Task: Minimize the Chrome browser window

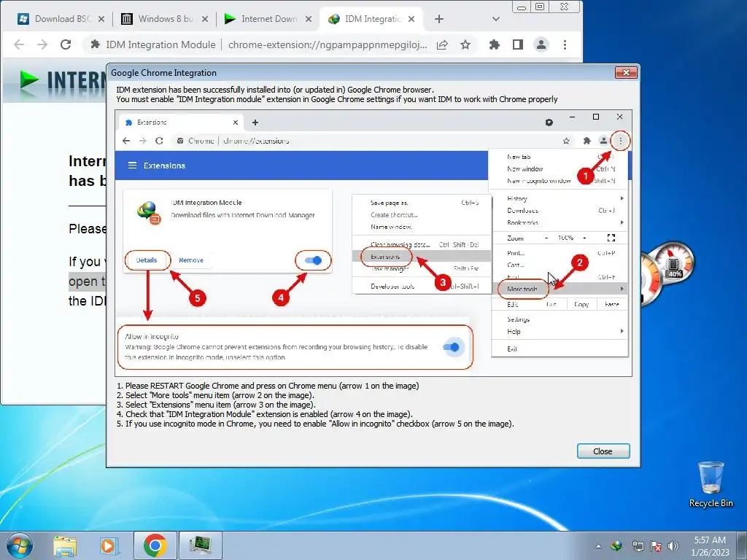Action: [x=521, y=7]
